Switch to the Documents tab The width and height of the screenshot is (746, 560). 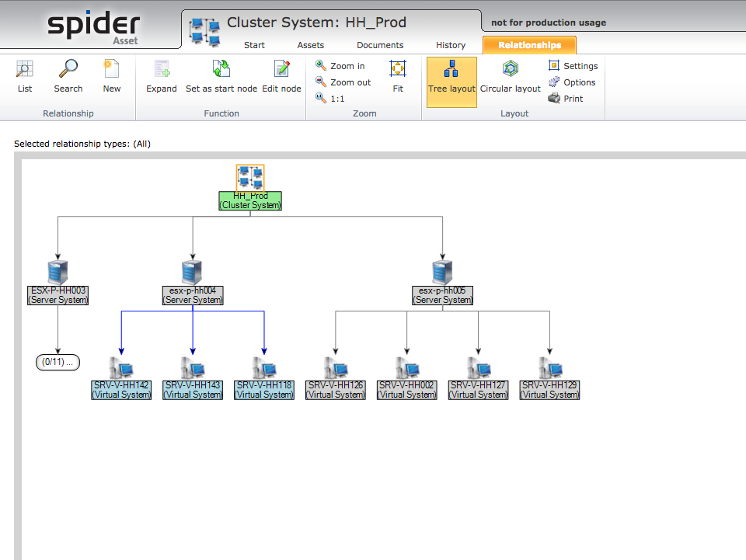[380, 45]
